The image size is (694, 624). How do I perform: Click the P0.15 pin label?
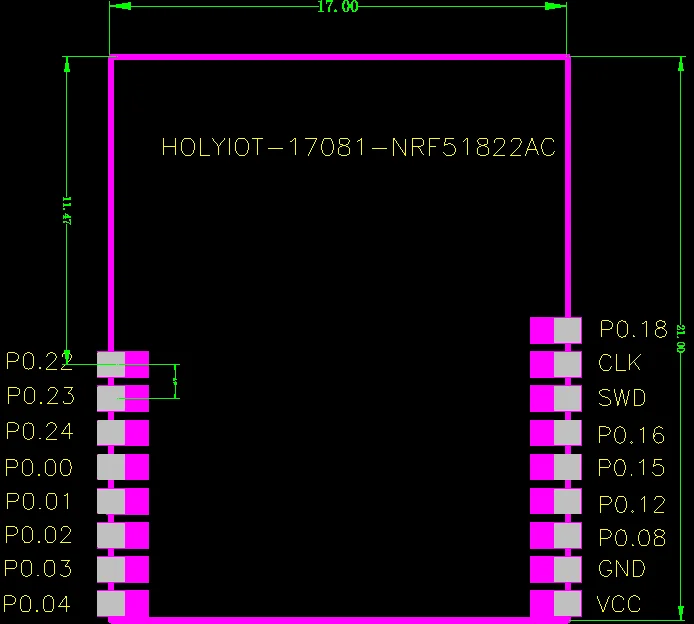tap(631, 468)
